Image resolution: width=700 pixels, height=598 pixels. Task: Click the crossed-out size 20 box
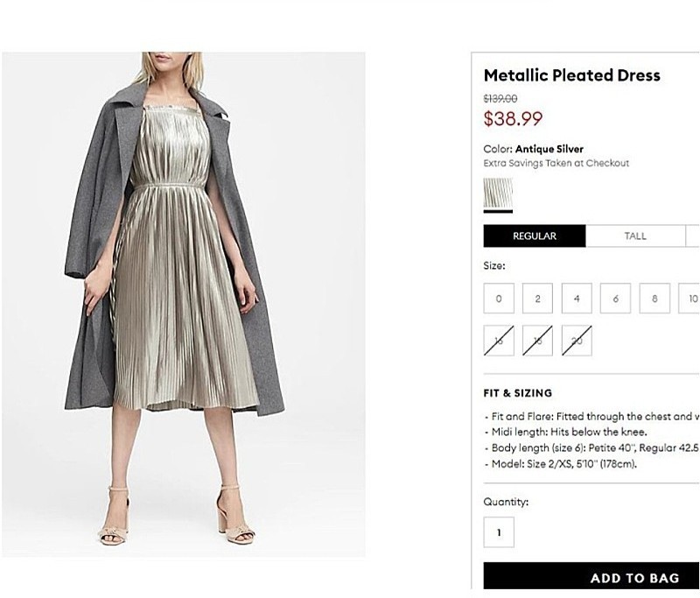(x=577, y=341)
